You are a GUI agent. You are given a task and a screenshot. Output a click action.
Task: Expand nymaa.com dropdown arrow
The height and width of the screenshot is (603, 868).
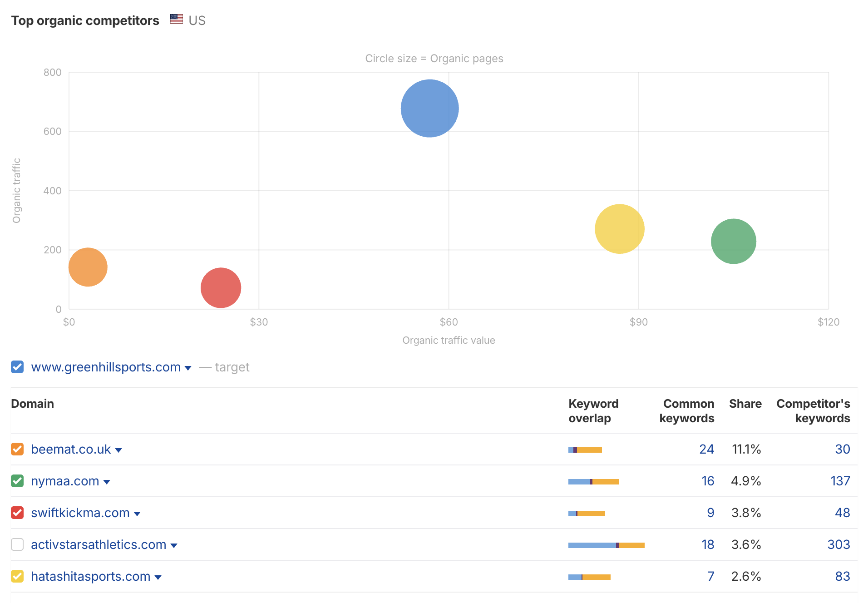107,482
